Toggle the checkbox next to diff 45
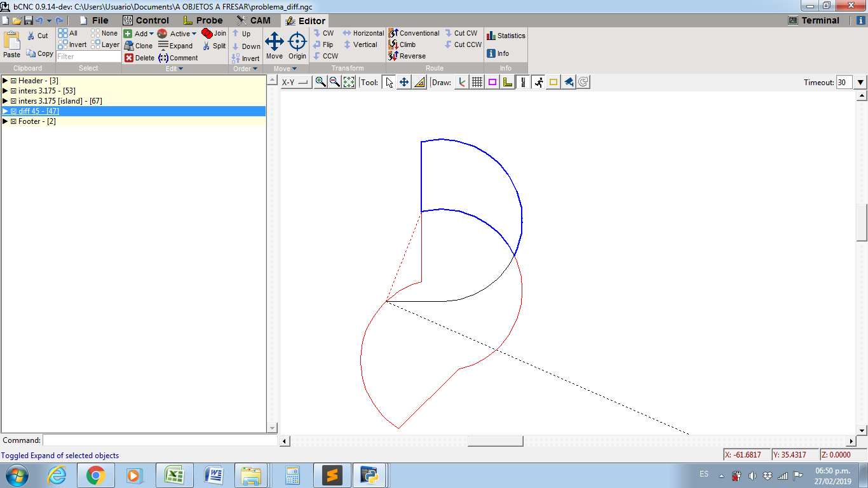This screenshot has width=868, height=488. click(x=13, y=111)
